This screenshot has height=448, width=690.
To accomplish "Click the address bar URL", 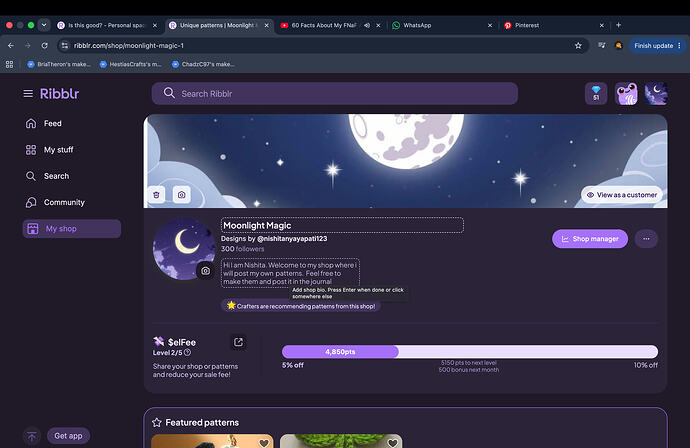I will (128, 45).
